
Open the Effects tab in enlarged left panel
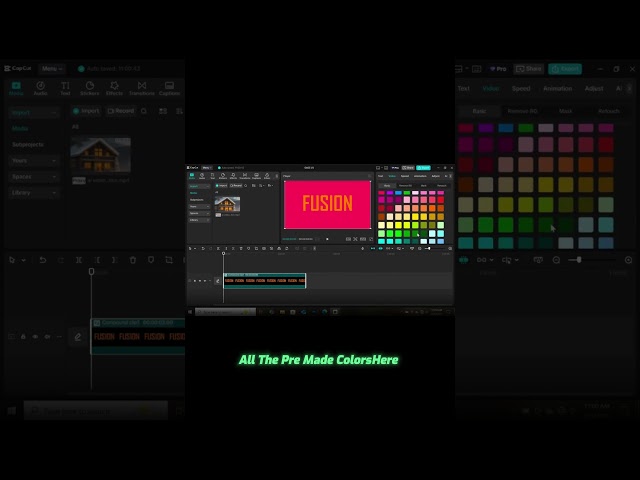tap(114, 88)
